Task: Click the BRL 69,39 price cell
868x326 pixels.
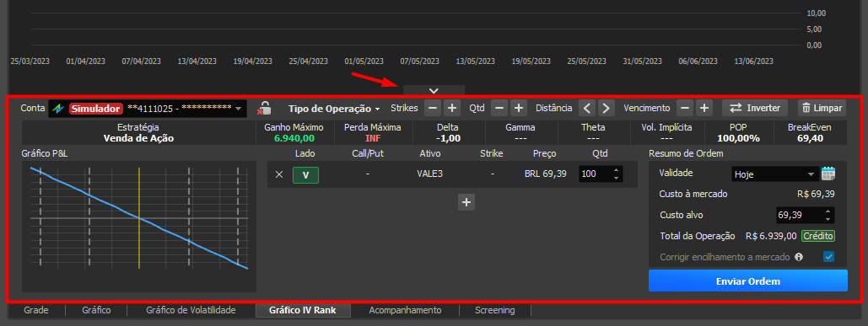Action: 545,174
